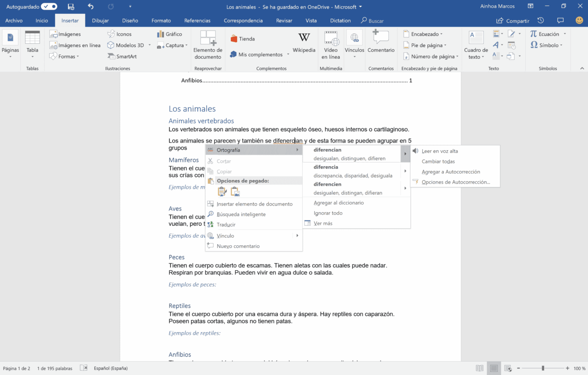Click Nuevo comentario in context menu
Screen dimensions: 588x375
(x=254, y=246)
